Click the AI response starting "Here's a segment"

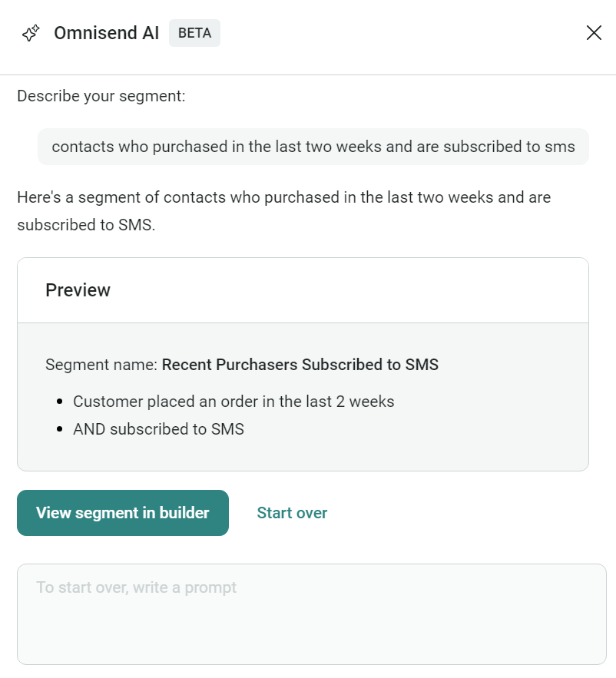[283, 197]
